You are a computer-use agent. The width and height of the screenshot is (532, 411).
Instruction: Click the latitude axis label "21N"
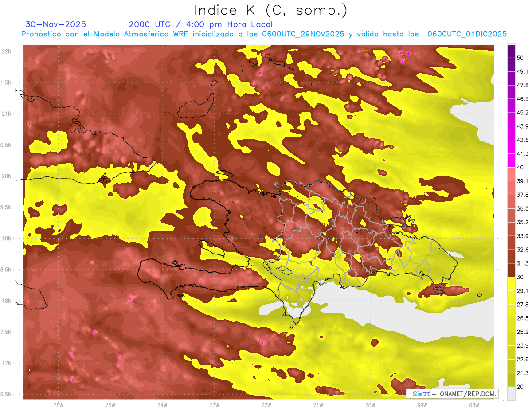point(7,114)
